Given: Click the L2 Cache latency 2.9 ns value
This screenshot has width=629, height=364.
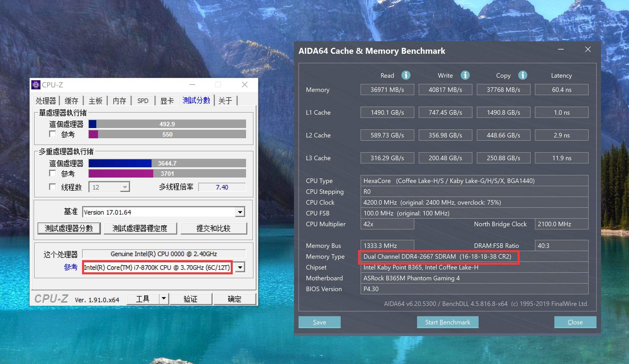Looking at the screenshot, I should tap(561, 135).
